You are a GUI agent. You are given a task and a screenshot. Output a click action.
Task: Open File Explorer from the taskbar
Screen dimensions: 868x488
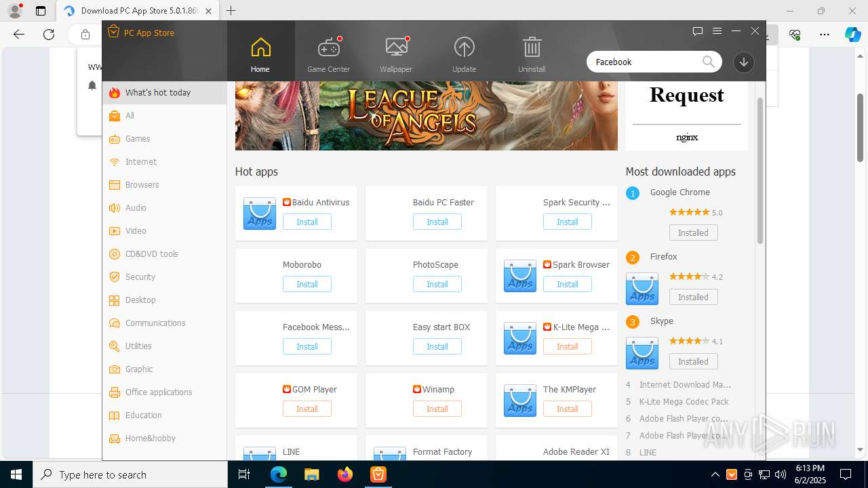(x=312, y=474)
